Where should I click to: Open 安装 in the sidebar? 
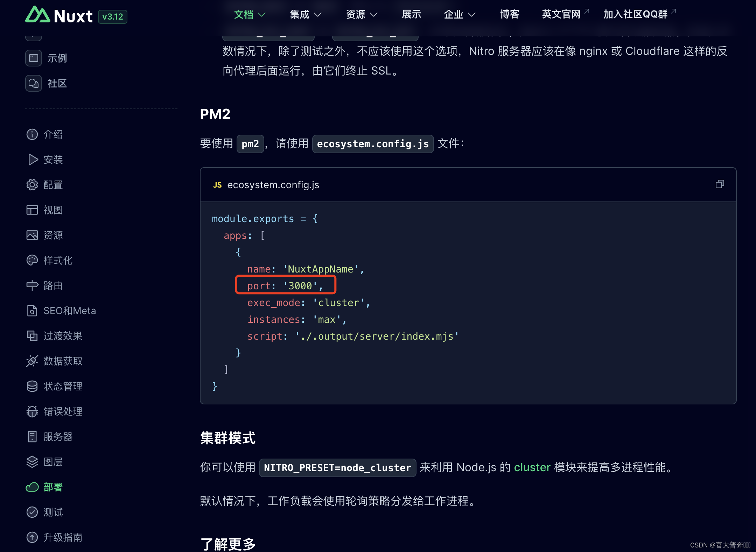pyautogui.click(x=53, y=160)
